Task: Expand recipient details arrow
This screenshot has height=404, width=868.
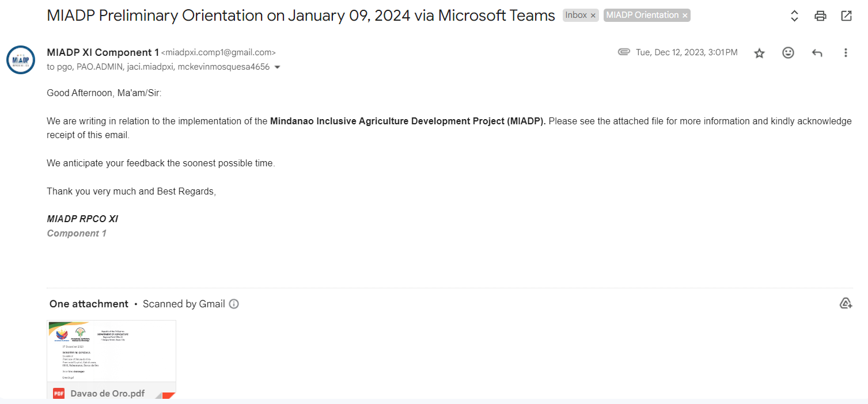Action: [277, 67]
